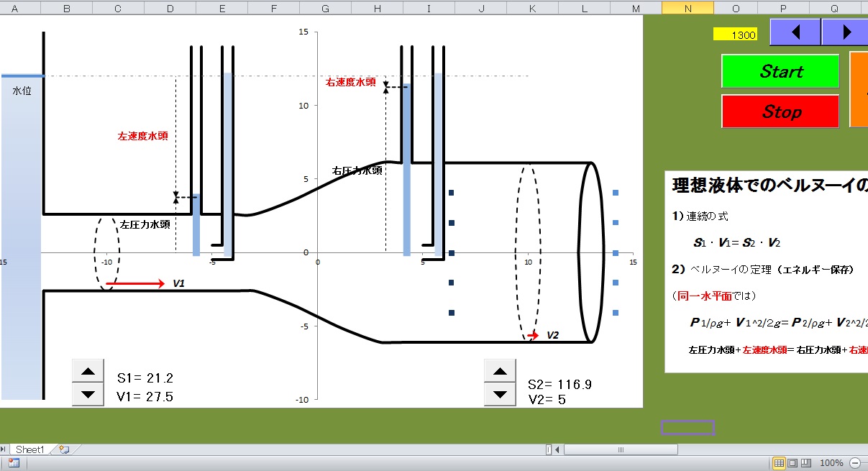Screen dimensions: 868x471
Task: Switch to Normal view
Action: coord(779,463)
